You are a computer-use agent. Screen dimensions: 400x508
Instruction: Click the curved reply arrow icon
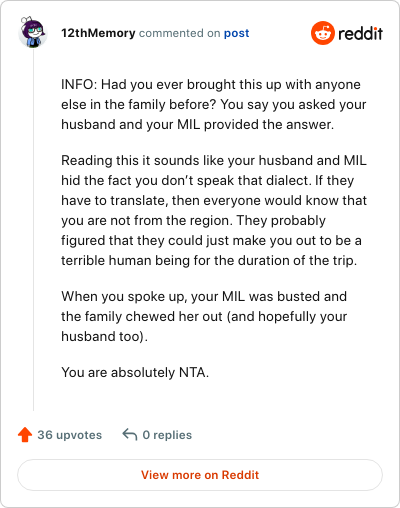[x=130, y=434]
